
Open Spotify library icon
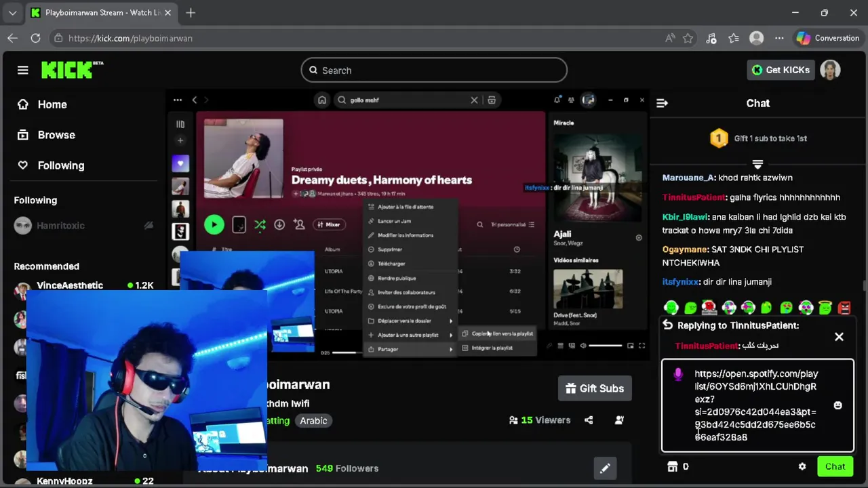180,124
